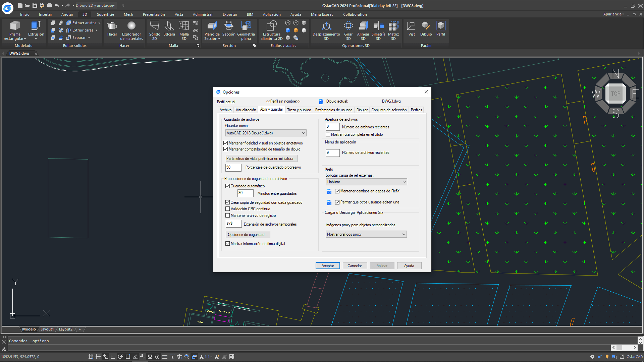Open the Superficie ribbon tab
644x362 pixels.
point(105,14)
